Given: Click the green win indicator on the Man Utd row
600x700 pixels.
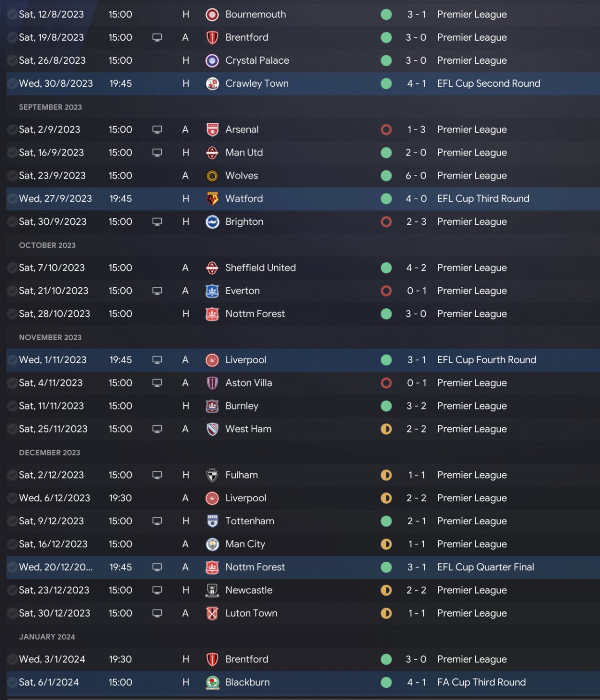Looking at the screenshot, I should tap(386, 153).
